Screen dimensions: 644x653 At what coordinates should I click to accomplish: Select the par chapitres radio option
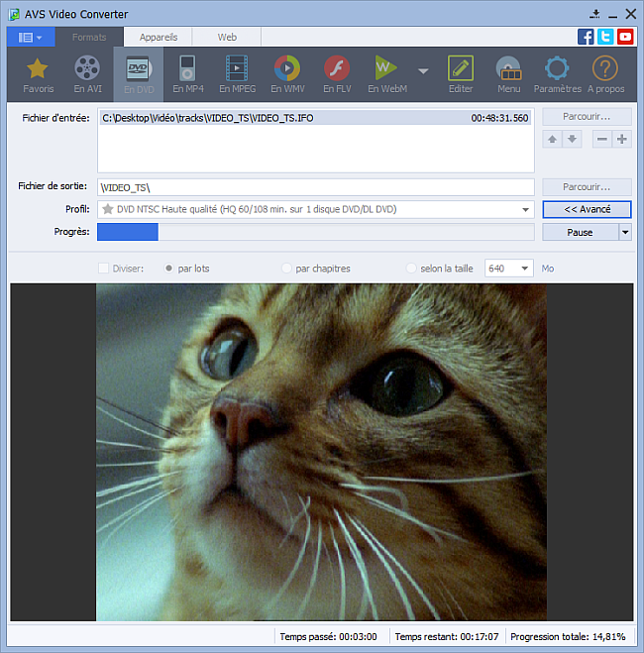pyautogui.click(x=287, y=269)
